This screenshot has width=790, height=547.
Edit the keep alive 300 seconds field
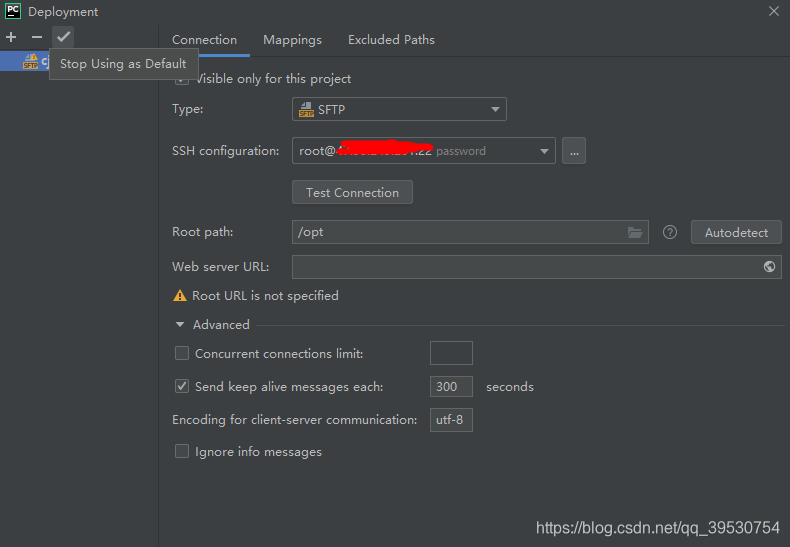pos(451,386)
